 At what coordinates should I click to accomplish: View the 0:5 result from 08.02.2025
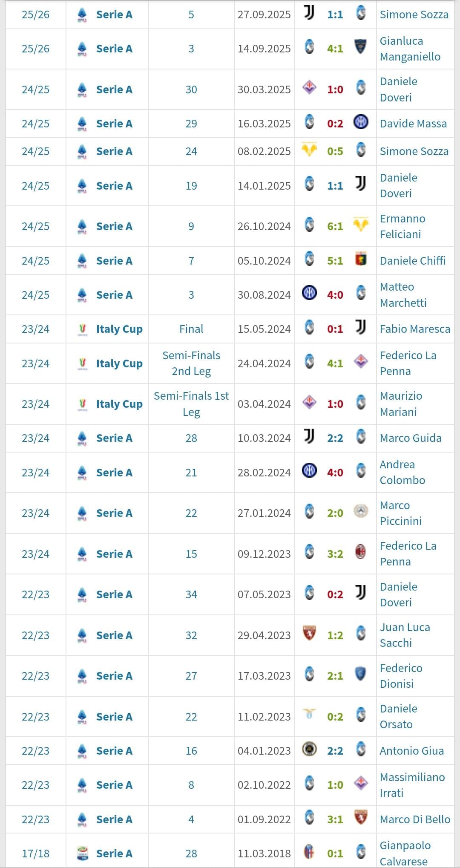point(335,151)
